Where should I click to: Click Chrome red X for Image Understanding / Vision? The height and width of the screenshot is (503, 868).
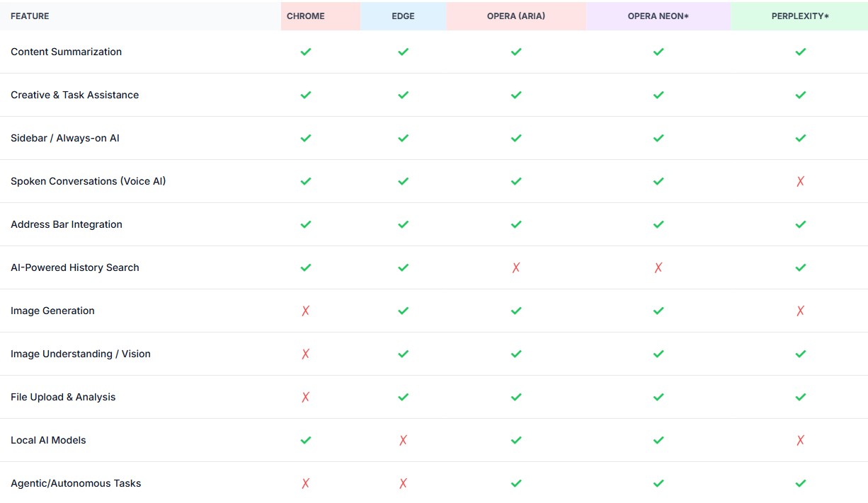click(306, 354)
